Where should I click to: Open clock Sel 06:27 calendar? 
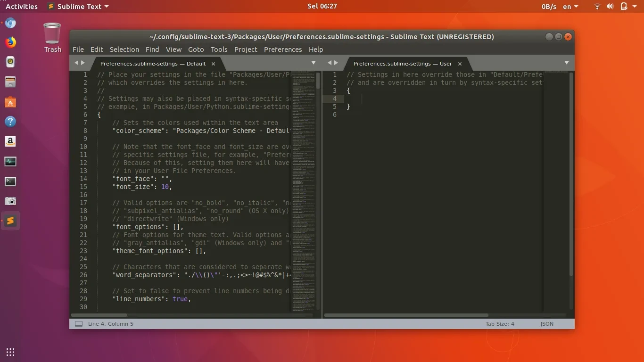click(322, 7)
